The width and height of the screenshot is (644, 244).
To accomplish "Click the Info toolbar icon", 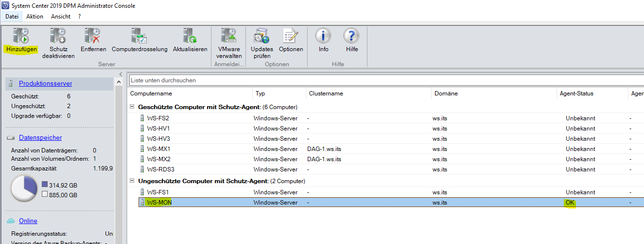I will point(323,36).
